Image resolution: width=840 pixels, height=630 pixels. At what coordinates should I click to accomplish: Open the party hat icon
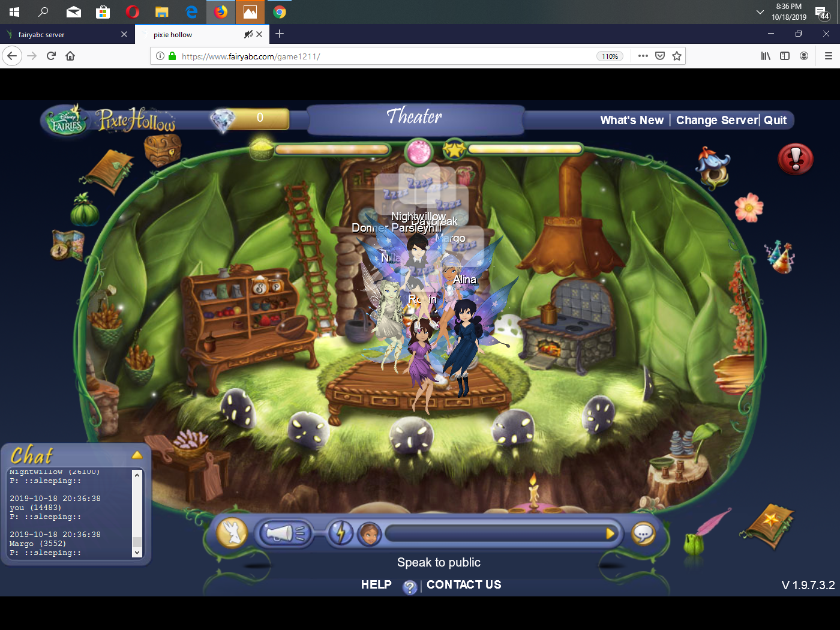[x=780, y=257]
